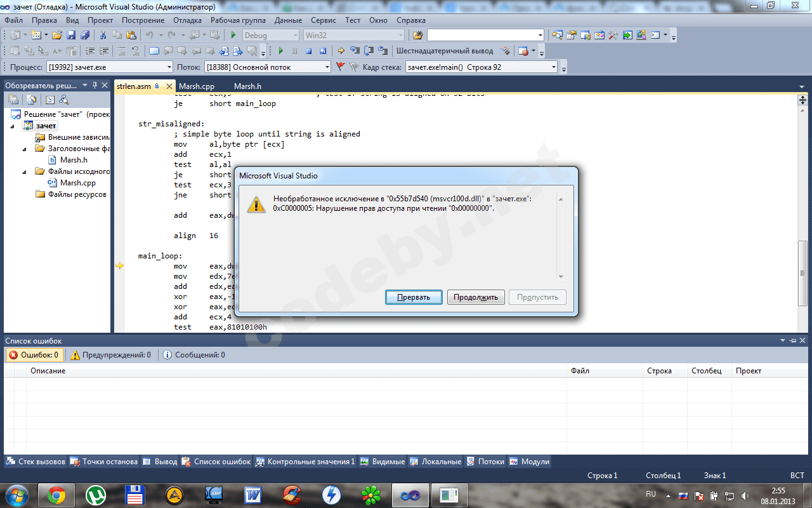Click the green Continue button on debug toolbar

coord(280,51)
